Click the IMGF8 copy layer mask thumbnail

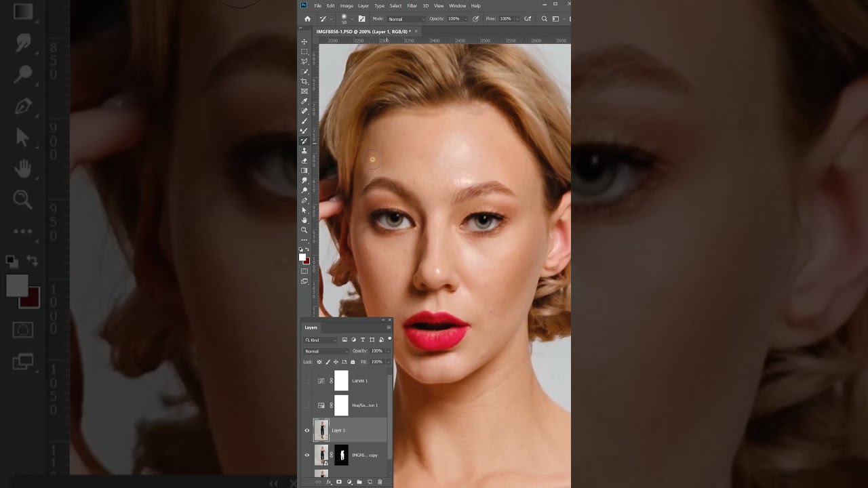pyautogui.click(x=342, y=455)
